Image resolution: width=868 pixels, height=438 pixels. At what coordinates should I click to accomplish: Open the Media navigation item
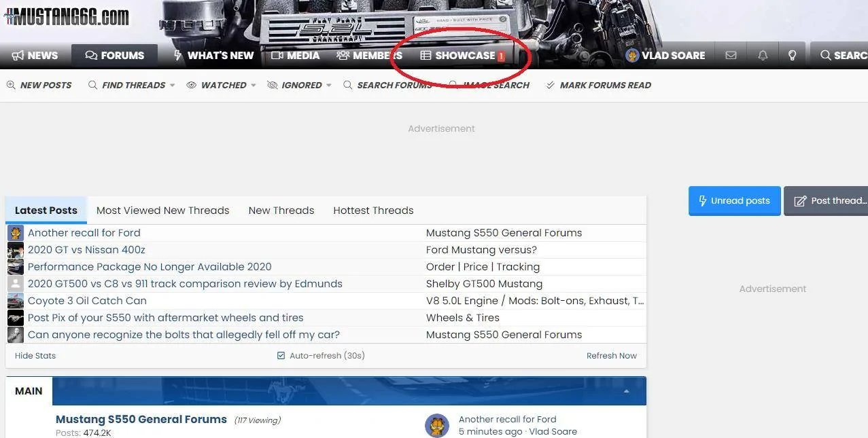click(295, 56)
